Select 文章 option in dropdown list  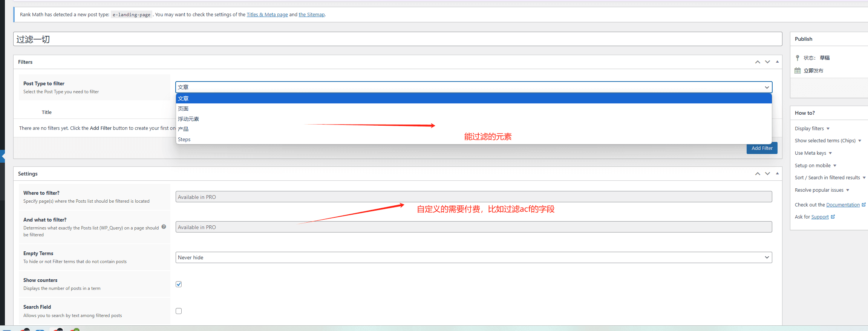click(474, 99)
